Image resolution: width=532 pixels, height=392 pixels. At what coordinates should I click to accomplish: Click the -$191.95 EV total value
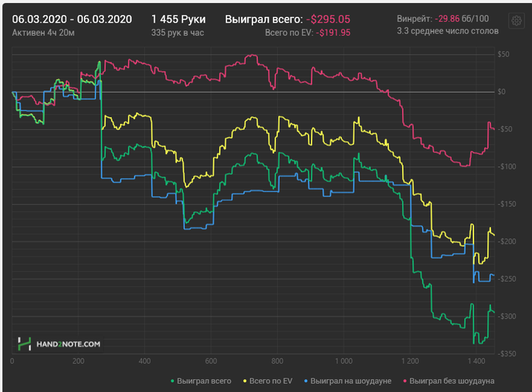(334, 33)
